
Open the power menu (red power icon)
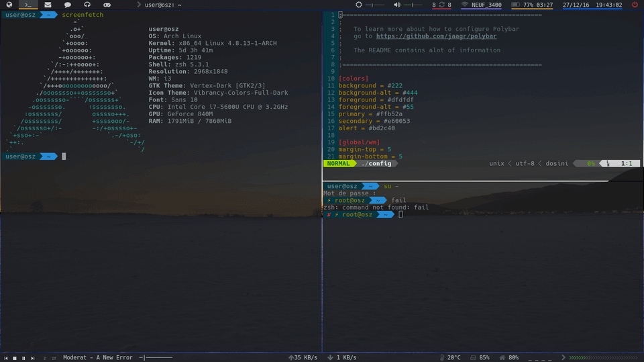click(x=635, y=5)
